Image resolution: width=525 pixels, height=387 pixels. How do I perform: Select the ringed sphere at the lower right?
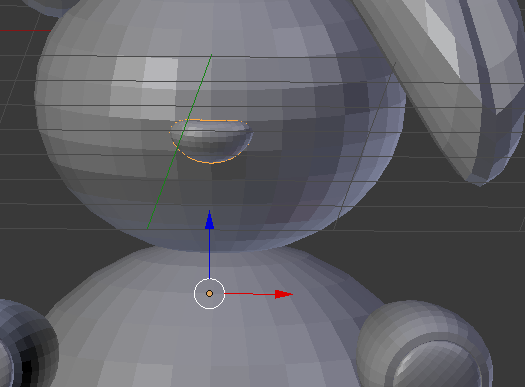[x=424, y=345]
